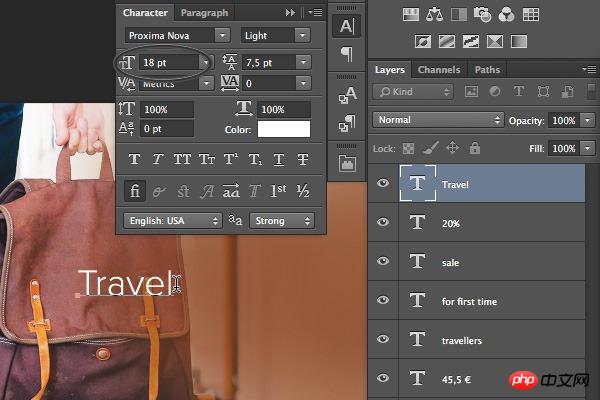Open the English: USA language dropdown
Screen dimensions: 600x400
coord(173,220)
